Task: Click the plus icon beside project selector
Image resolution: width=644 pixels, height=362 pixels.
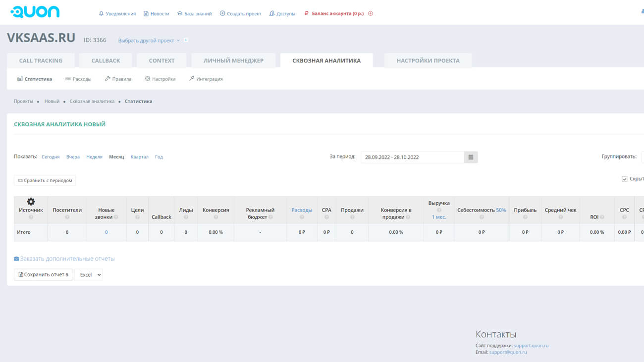Action: click(x=186, y=40)
